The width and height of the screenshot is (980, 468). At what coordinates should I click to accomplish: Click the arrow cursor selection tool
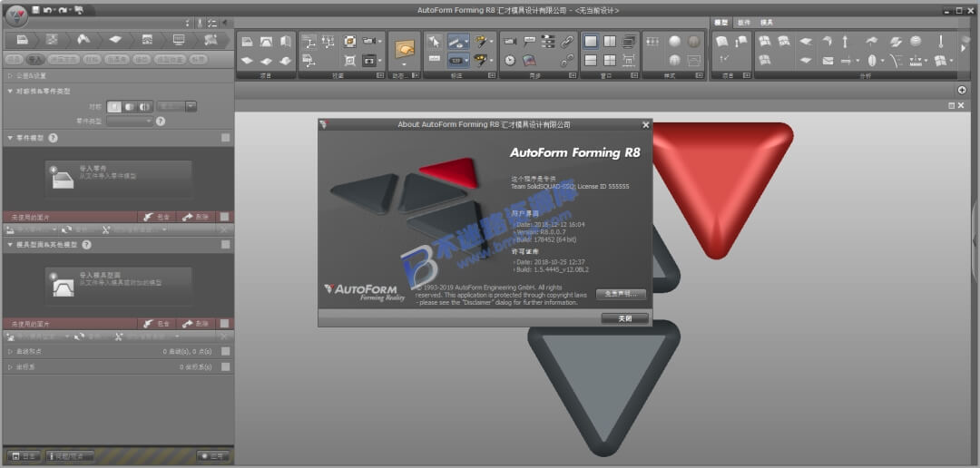click(x=434, y=42)
